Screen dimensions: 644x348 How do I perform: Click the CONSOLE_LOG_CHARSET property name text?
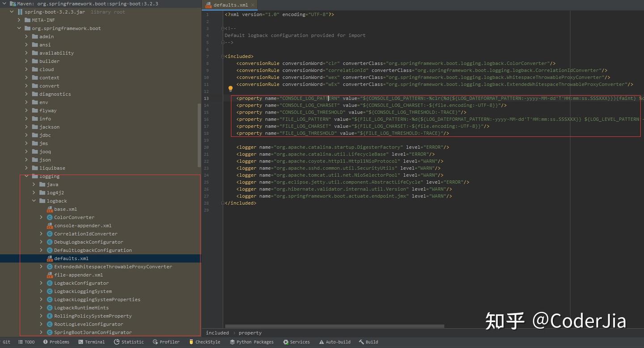click(x=309, y=106)
